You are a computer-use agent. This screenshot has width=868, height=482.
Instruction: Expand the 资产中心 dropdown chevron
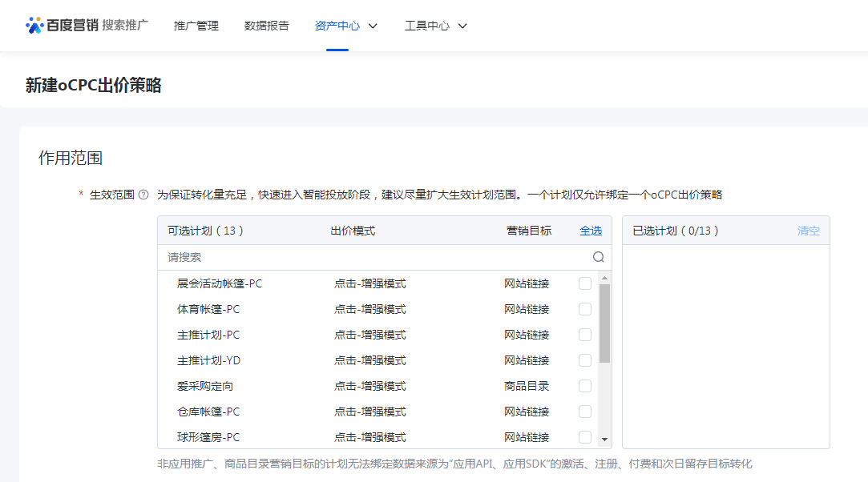click(x=373, y=26)
